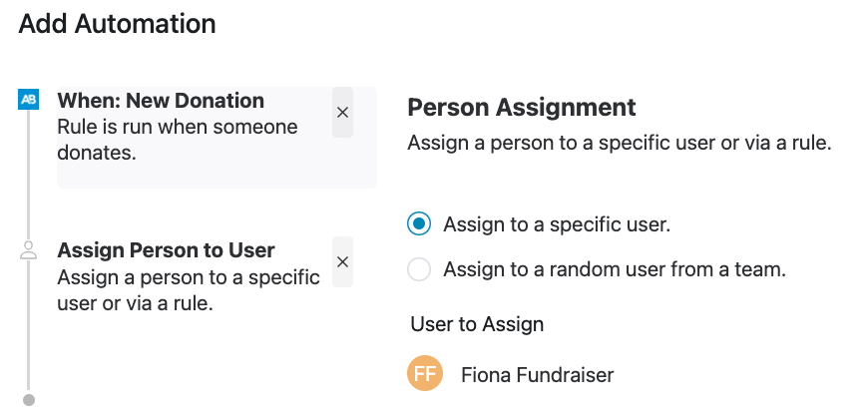
Task: Click the gray end dot of the timeline
Action: [29, 400]
